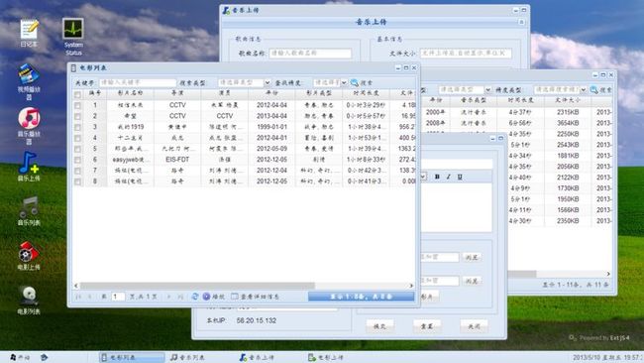This screenshot has height=363, width=644.
Task: Select the '2315KB' cell in music list
Action: point(568,112)
